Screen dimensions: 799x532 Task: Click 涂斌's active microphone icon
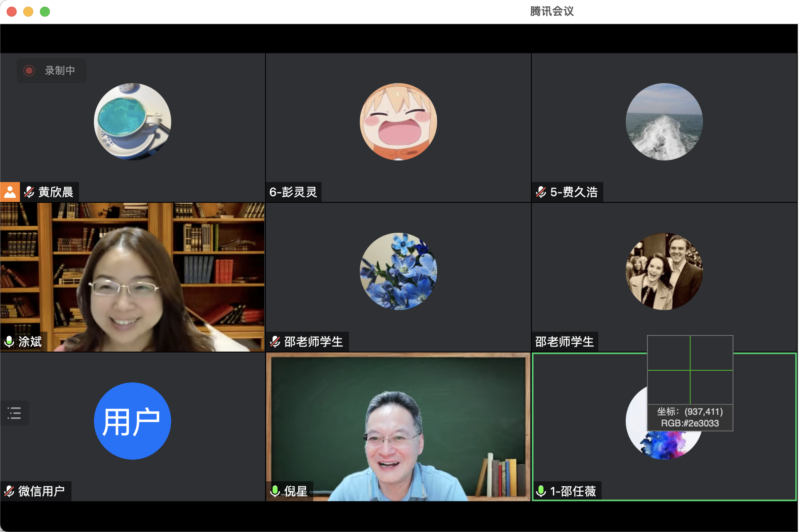(x=9, y=342)
